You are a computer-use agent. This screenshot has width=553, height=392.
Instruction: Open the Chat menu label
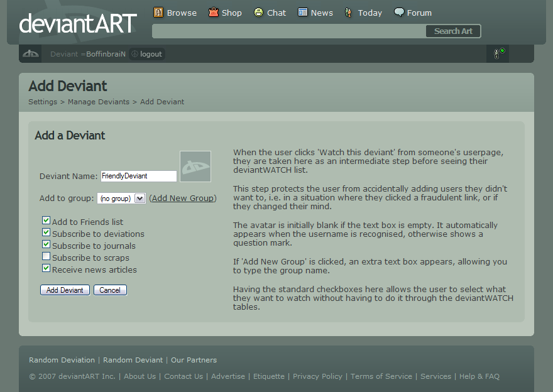click(x=276, y=13)
